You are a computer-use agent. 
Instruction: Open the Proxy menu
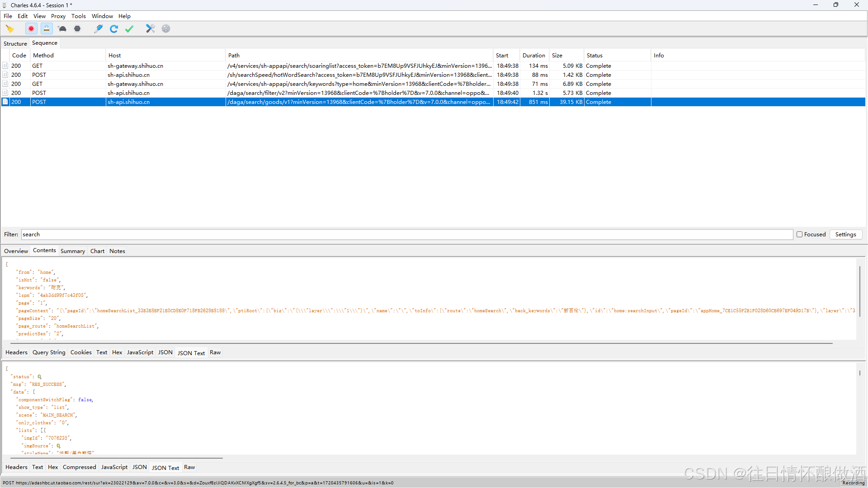tap(58, 16)
